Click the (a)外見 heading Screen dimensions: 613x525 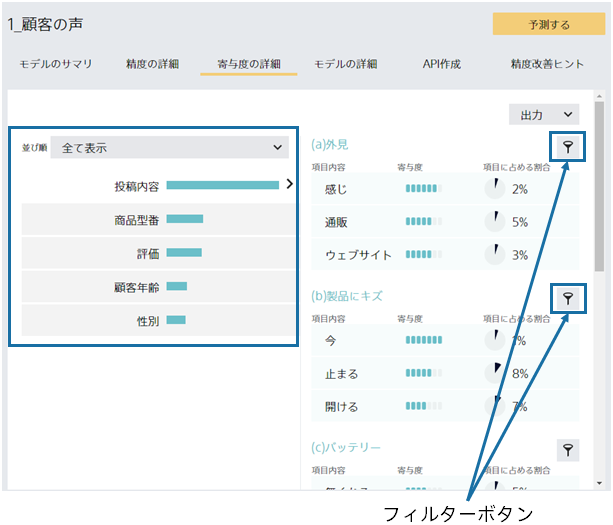click(330, 145)
